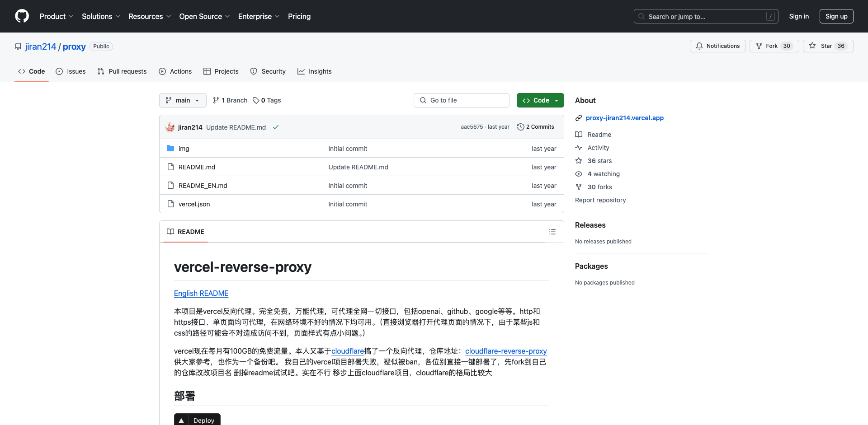
Task: View the 30 forks link
Action: click(594, 187)
